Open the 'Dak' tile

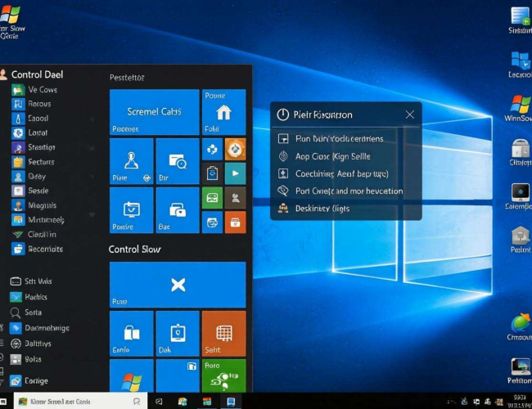point(178,334)
